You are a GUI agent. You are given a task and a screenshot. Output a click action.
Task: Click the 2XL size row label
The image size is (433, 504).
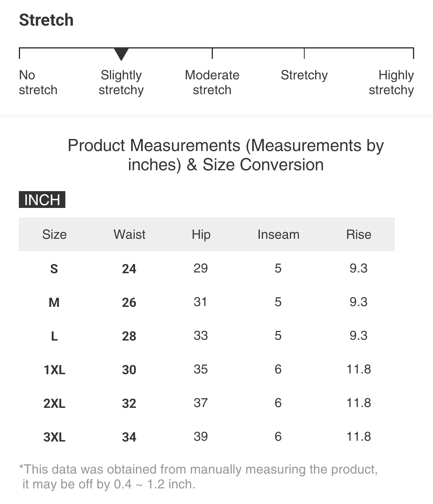[54, 403]
